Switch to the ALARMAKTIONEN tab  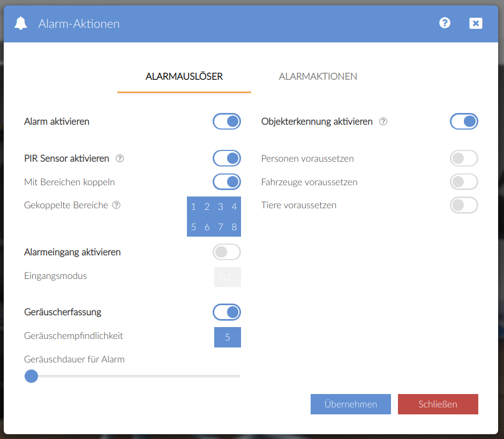tap(318, 77)
